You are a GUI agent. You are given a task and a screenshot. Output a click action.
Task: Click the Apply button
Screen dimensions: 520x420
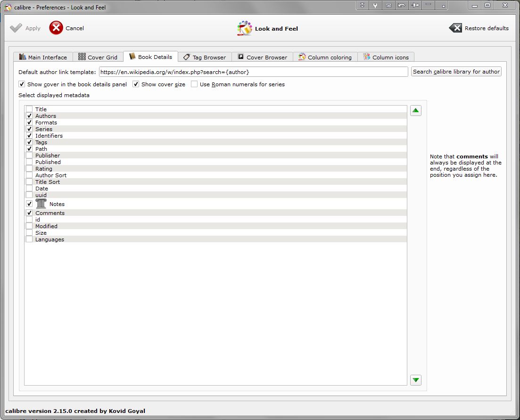tap(25, 28)
